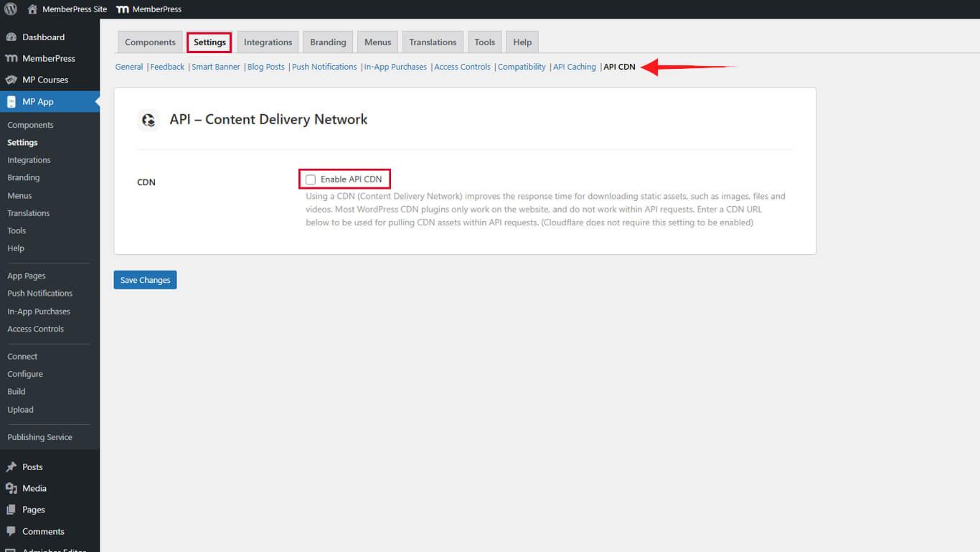The height and width of the screenshot is (552, 980).
Task: Open the API Caching settings link
Action: click(x=574, y=67)
